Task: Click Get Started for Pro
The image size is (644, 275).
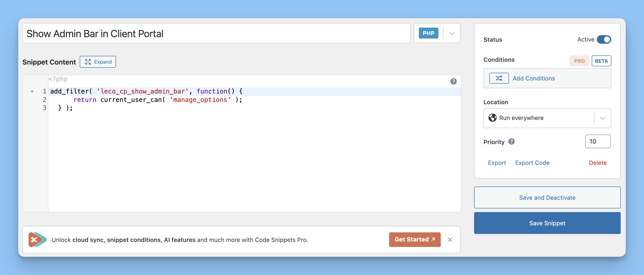Action: 415,240
